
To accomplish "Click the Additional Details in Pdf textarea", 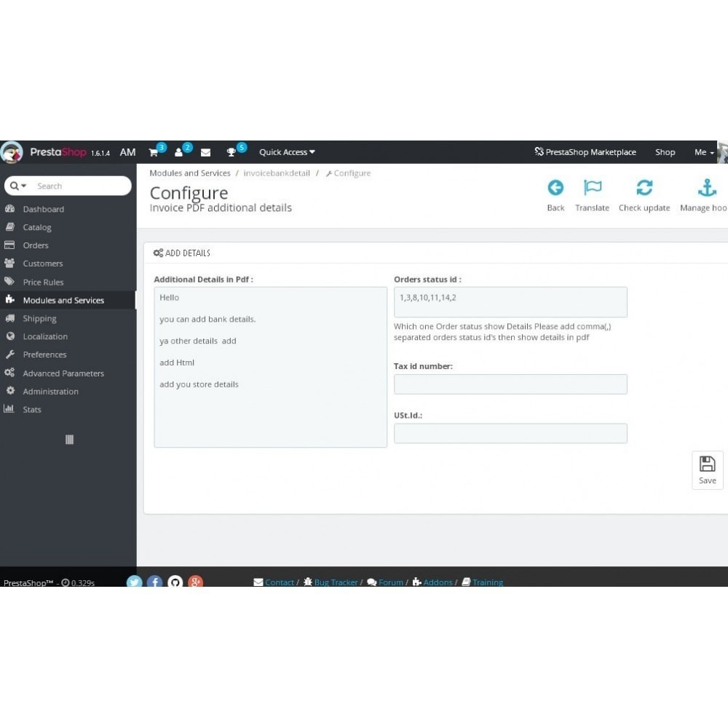I will pyautogui.click(x=270, y=367).
